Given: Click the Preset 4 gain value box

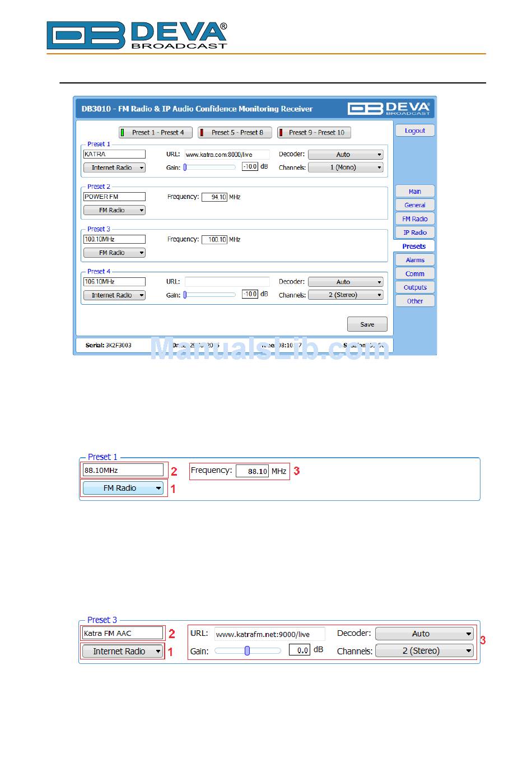Looking at the screenshot, I should click(x=250, y=294).
